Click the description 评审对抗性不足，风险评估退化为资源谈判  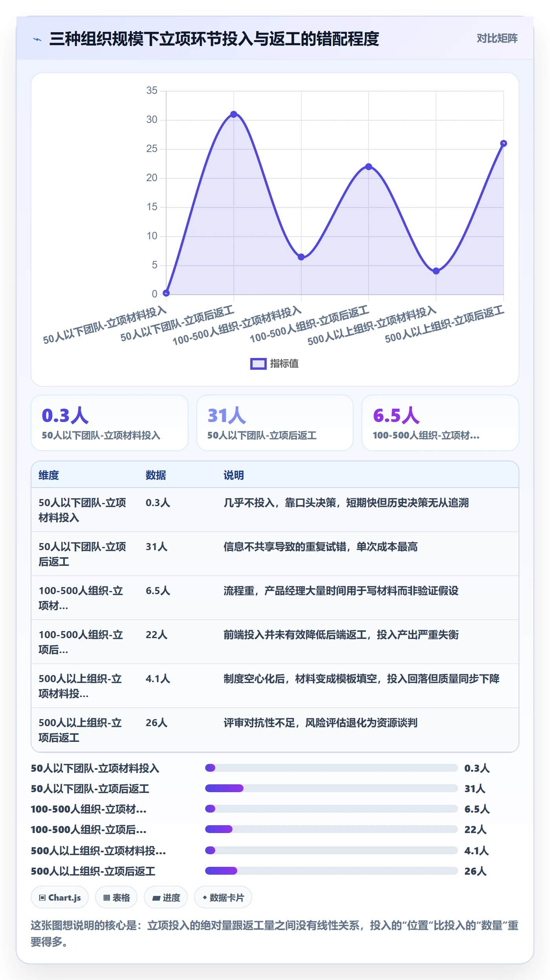(x=321, y=723)
